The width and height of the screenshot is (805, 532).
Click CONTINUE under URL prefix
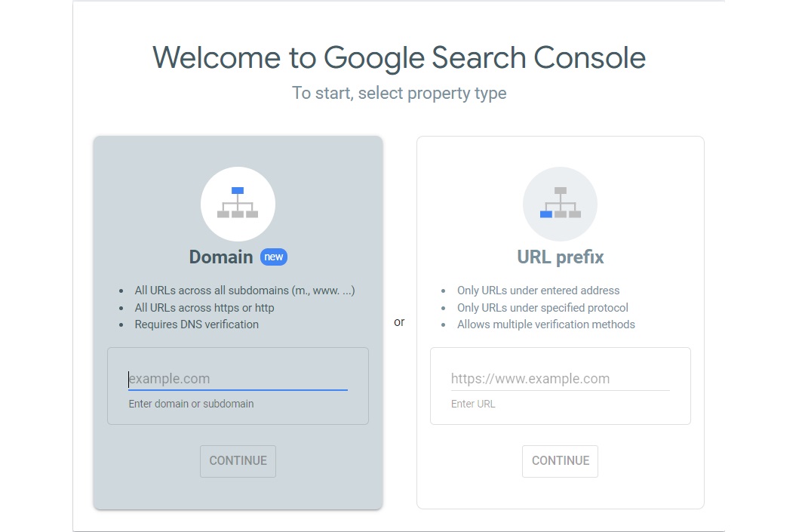pyautogui.click(x=560, y=460)
